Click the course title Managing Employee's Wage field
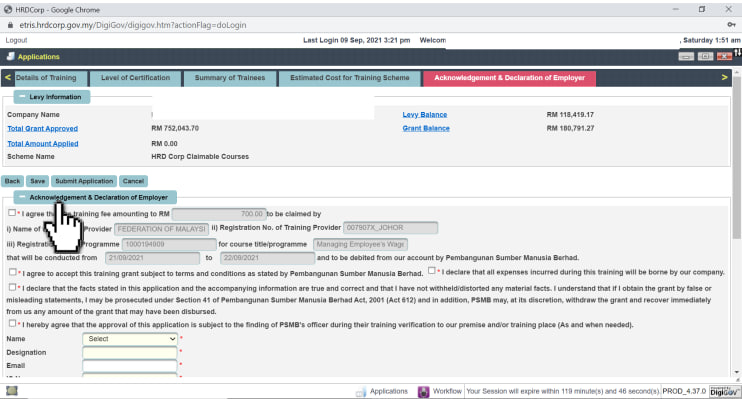Screen dimensions: 742x399 click(x=360, y=244)
